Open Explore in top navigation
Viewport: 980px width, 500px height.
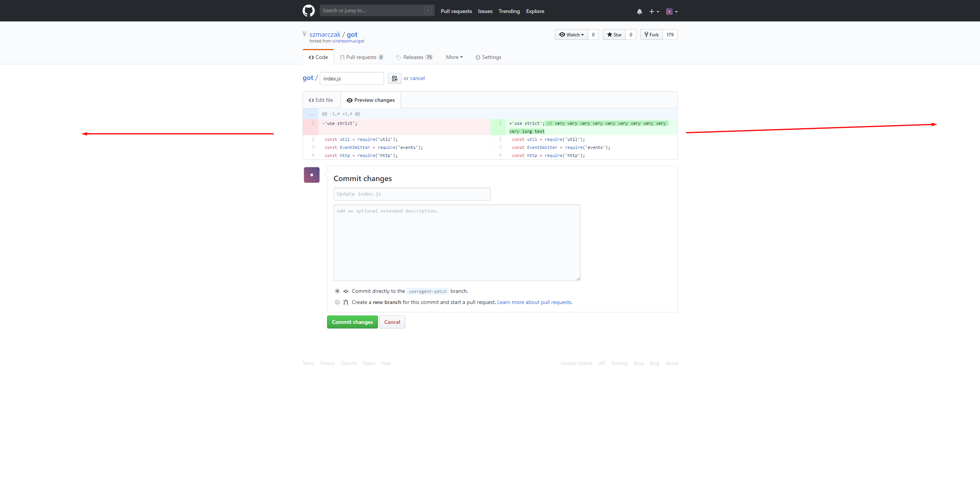(535, 11)
